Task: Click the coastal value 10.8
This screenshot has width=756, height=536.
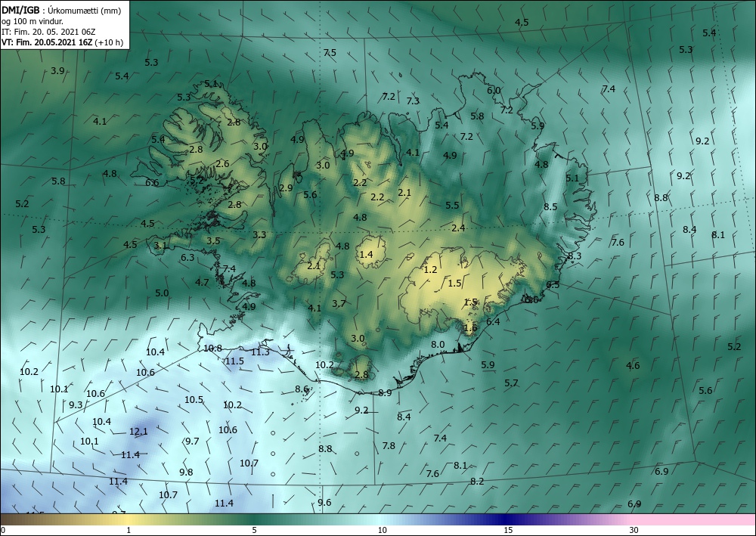Action: coord(212,348)
